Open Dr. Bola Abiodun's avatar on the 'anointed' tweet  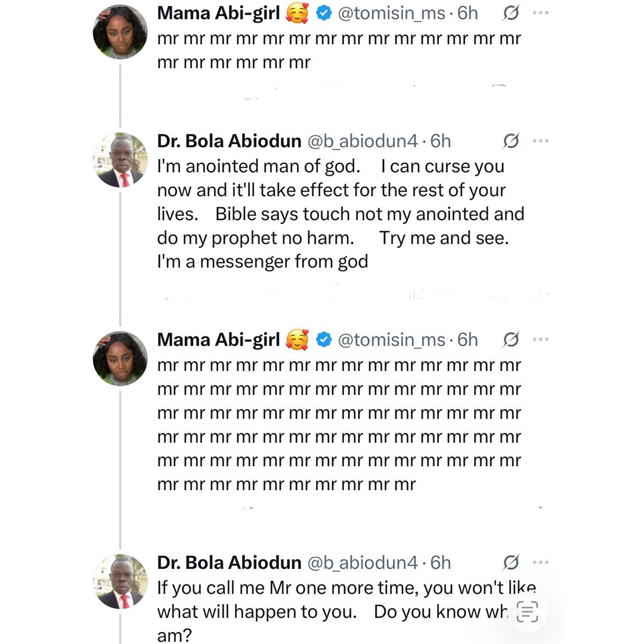[120, 160]
